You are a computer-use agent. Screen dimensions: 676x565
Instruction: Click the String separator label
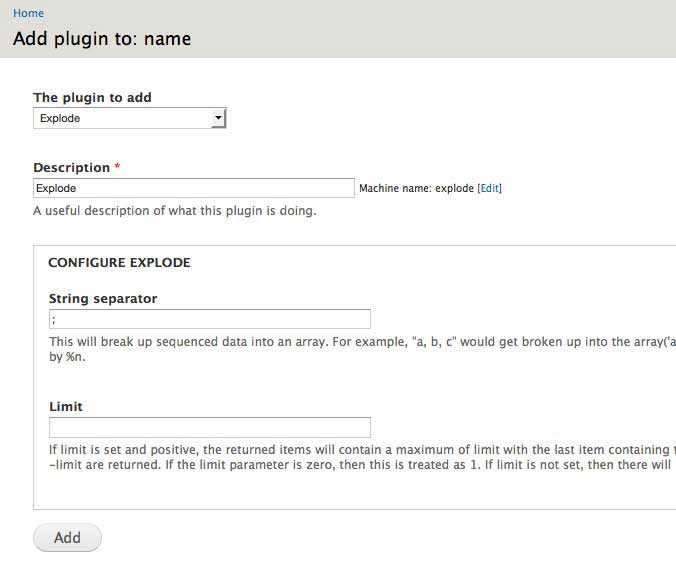point(102,298)
